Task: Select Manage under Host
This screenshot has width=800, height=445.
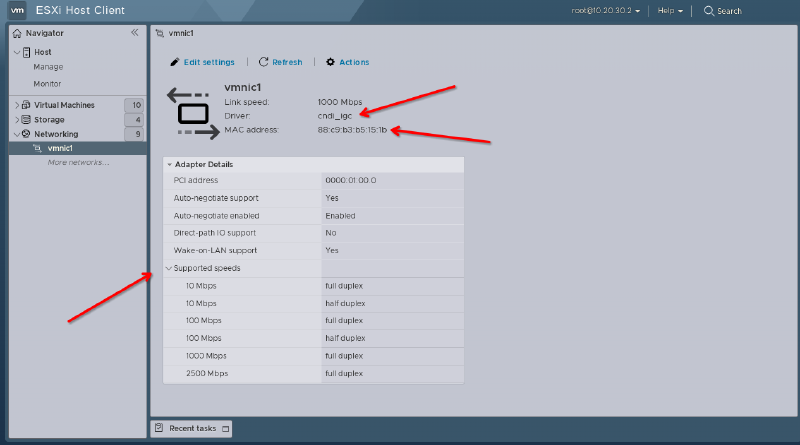Action: 48,67
